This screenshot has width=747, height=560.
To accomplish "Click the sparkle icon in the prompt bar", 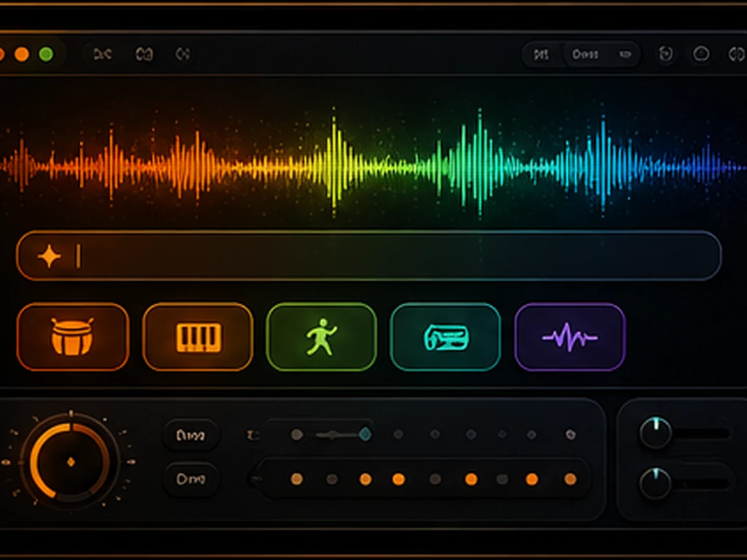I will (49, 256).
